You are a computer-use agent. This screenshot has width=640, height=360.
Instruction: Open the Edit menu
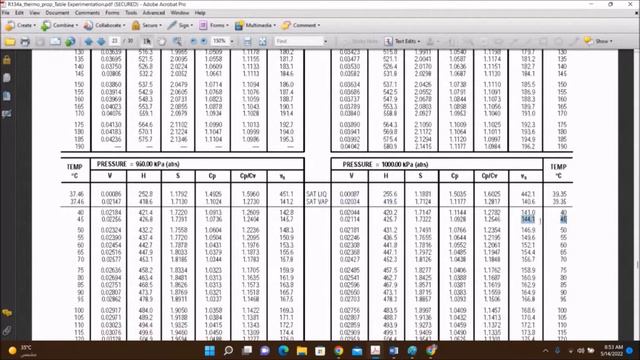pyautogui.click(x=19, y=13)
